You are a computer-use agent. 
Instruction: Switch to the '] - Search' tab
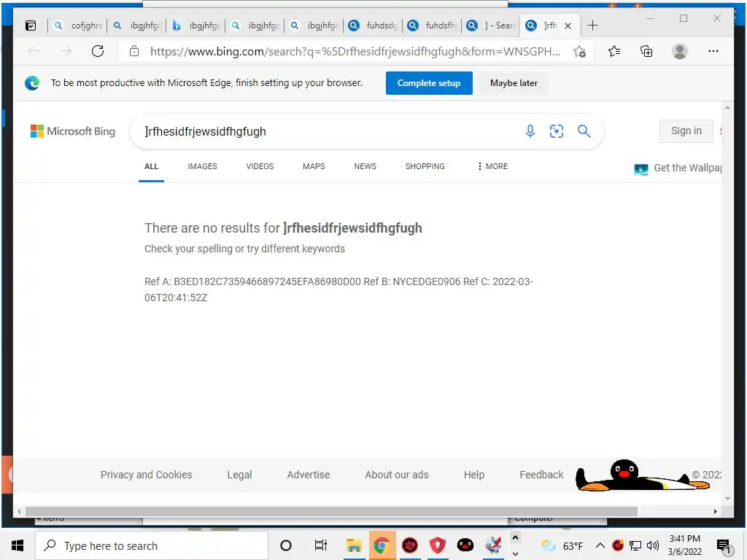point(492,26)
